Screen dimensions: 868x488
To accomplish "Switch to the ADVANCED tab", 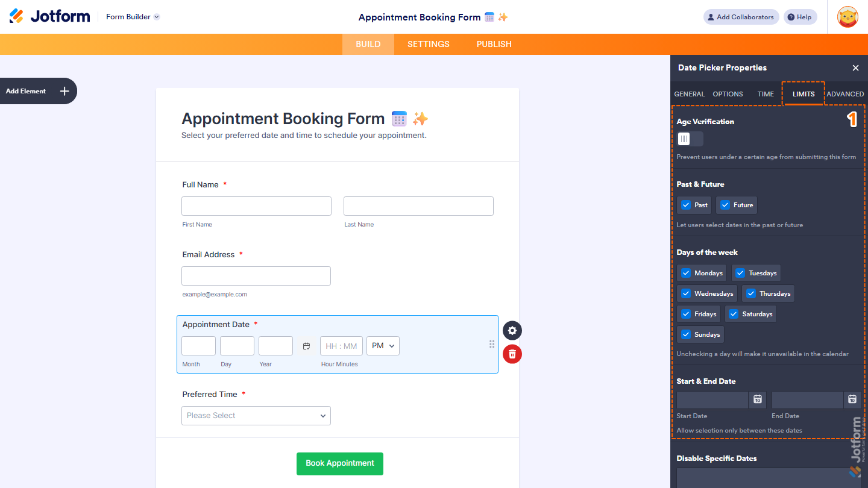I will 845,94.
